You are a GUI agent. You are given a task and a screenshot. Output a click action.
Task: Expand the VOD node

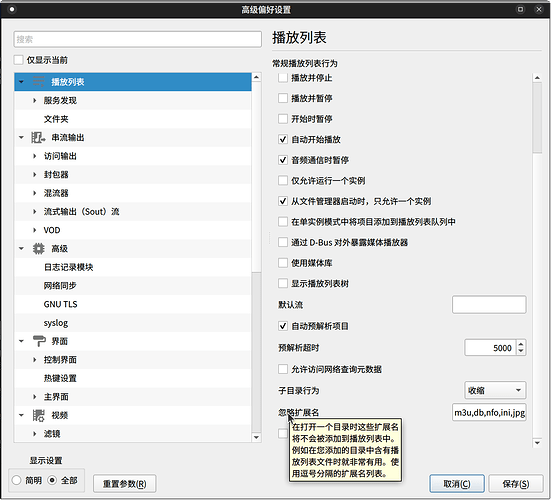34,230
